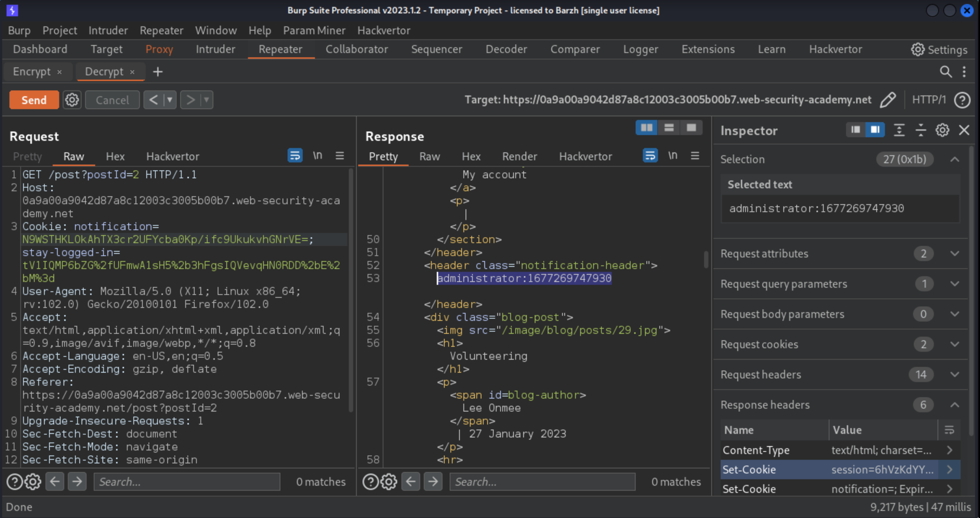The image size is (980, 518).
Task: Close the Encrypt tab
Action: (59, 72)
